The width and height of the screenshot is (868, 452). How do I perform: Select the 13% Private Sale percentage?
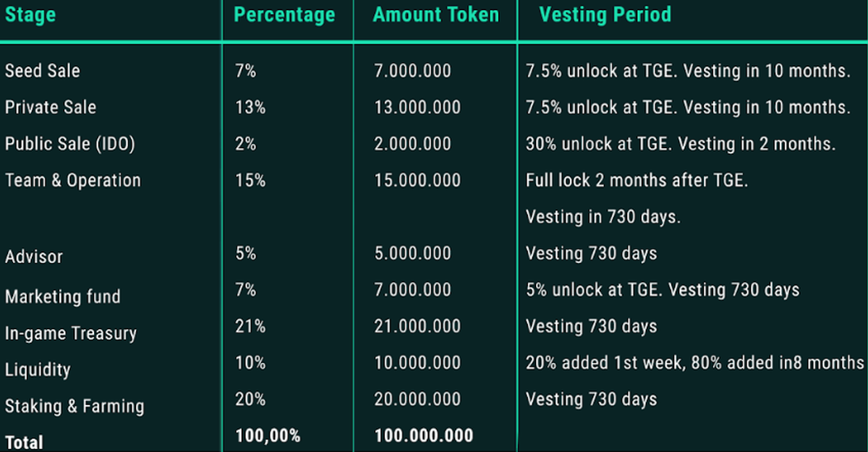(250, 107)
